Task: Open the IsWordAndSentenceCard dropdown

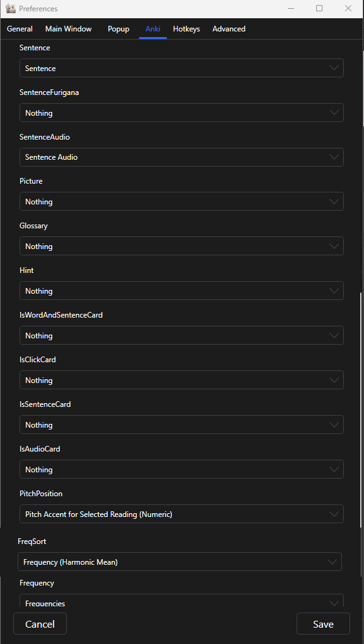Action: [x=181, y=336]
